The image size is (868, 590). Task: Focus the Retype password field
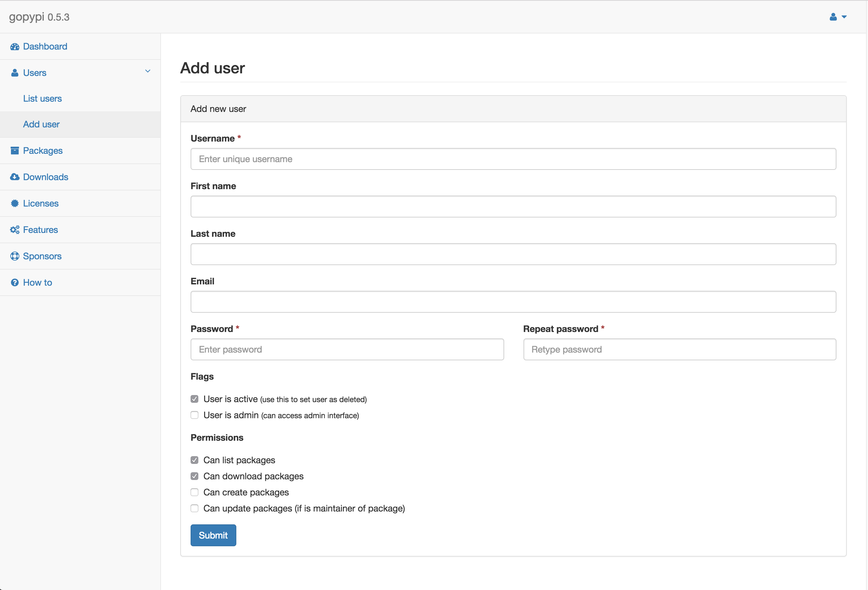tap(680, 349)
